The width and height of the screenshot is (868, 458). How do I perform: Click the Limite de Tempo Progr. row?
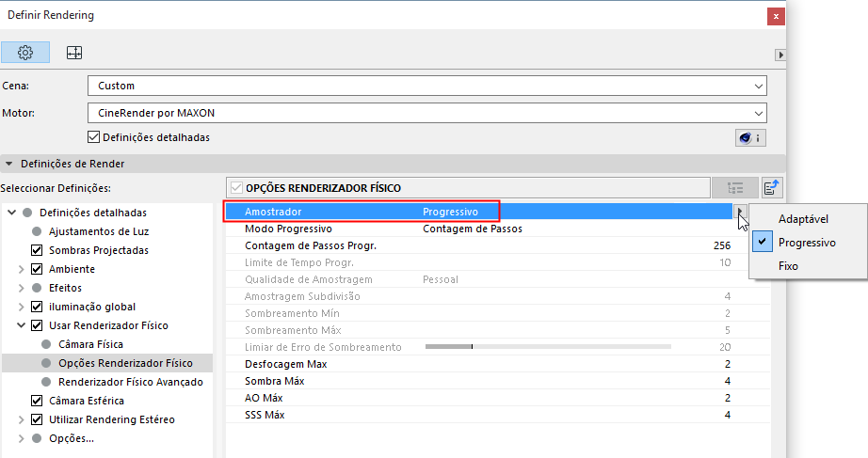[x=498, y=262]
